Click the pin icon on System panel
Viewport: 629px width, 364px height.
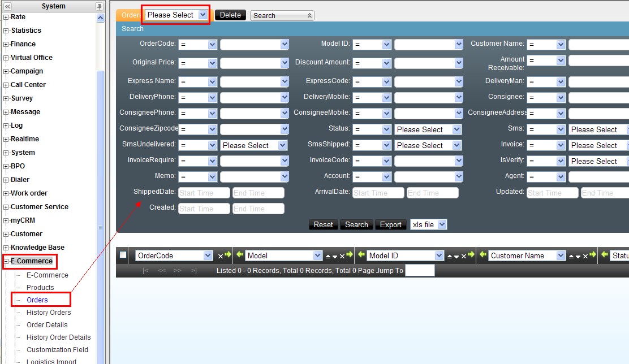100,6
